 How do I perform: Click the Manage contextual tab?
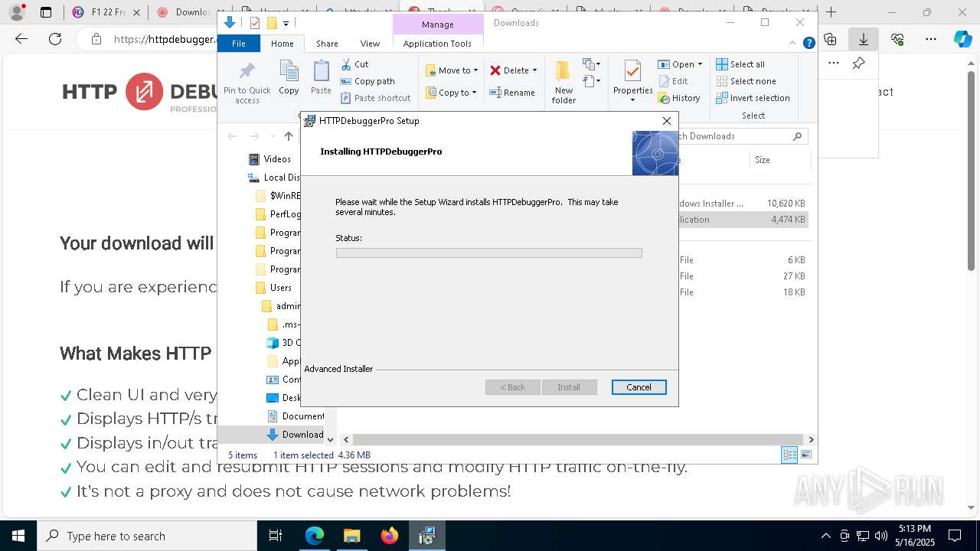(x=438, y=24)
